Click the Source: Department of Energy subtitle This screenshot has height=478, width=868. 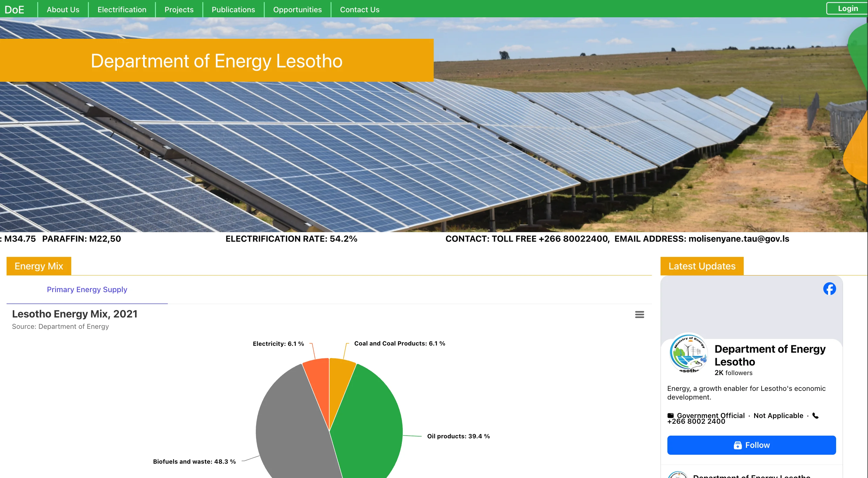pos(60,326)
